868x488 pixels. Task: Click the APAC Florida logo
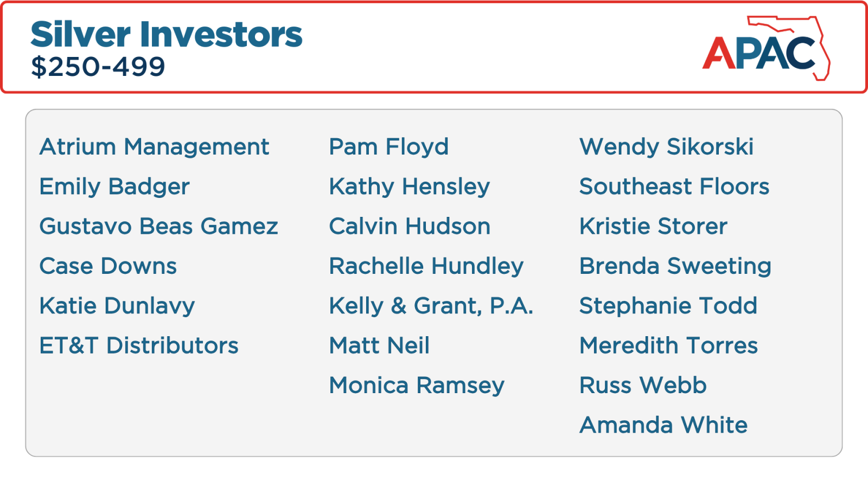click(x=766, y=48)
